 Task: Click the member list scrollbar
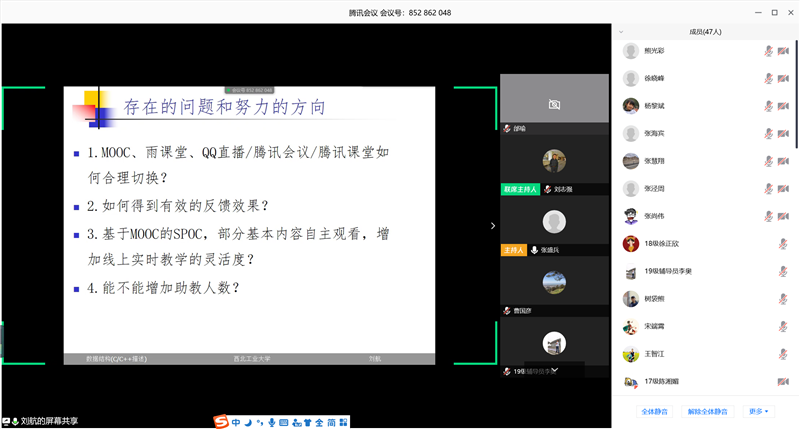pyautogui.click(x=796, y=94)
